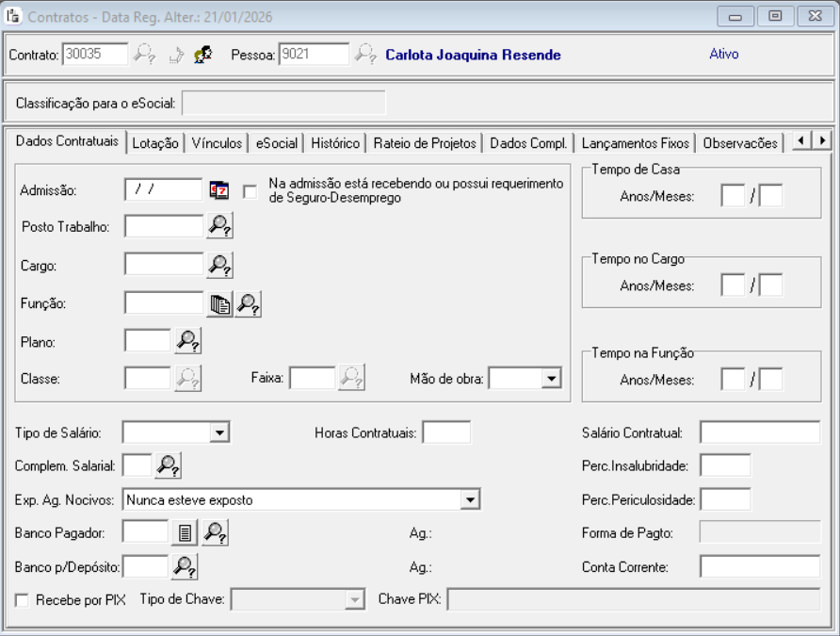This screenshot has width=840, height=636.
Task: Open the calendar picker beside Admissão
Action: point(218,190)
